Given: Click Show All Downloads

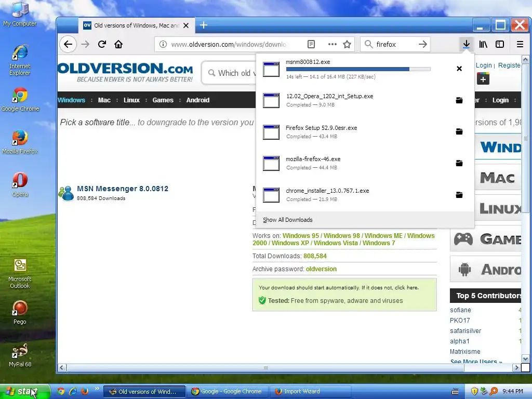Looking at the screenshot, I should [288, 220].
